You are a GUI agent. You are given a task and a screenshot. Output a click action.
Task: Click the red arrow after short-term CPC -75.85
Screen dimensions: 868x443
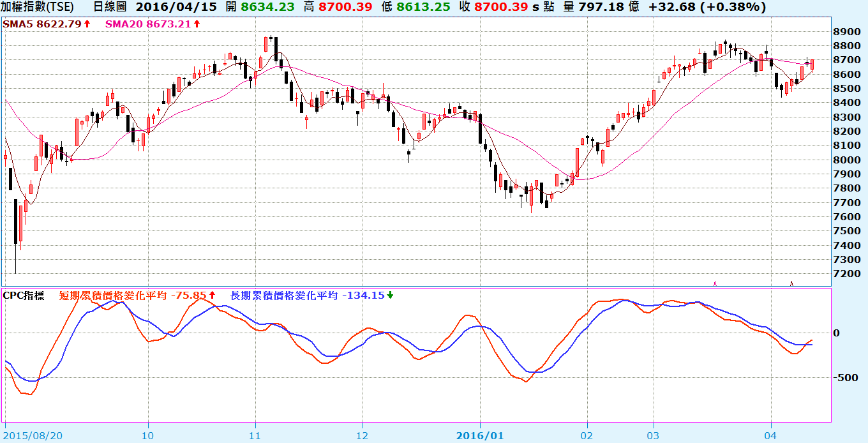click(213, 296)
